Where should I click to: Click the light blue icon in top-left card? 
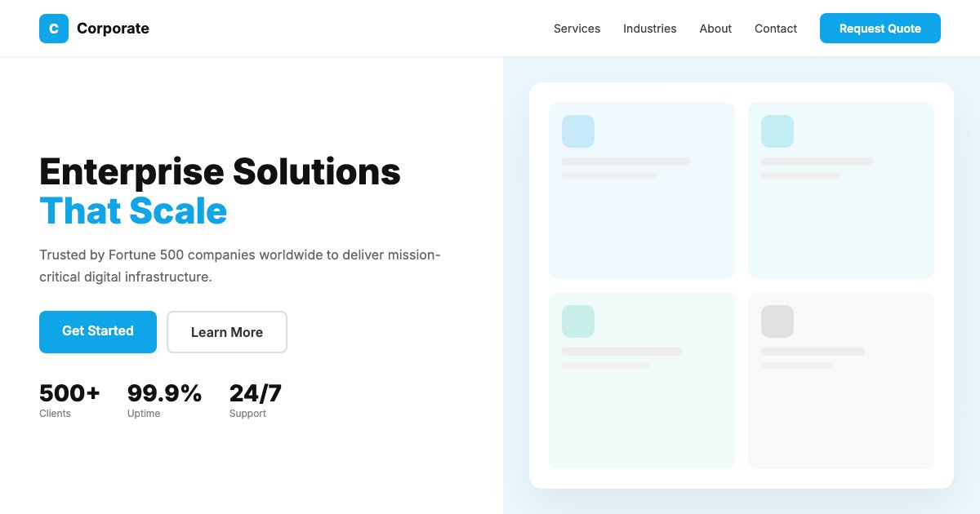[577, 131]
